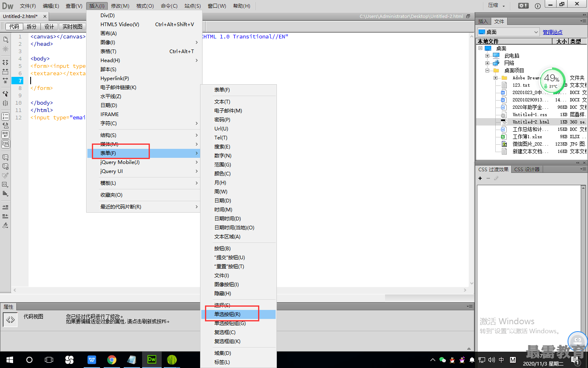Choose Text Area (文本区域) entry
The height and width of the screenshot is (368, 588).
coord(238,236)
